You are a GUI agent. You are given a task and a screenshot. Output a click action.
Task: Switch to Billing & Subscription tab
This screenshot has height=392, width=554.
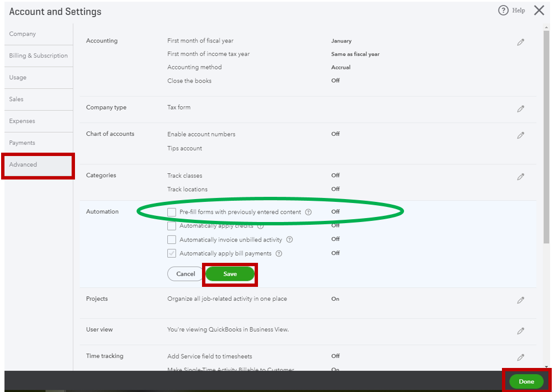(38, 56)
